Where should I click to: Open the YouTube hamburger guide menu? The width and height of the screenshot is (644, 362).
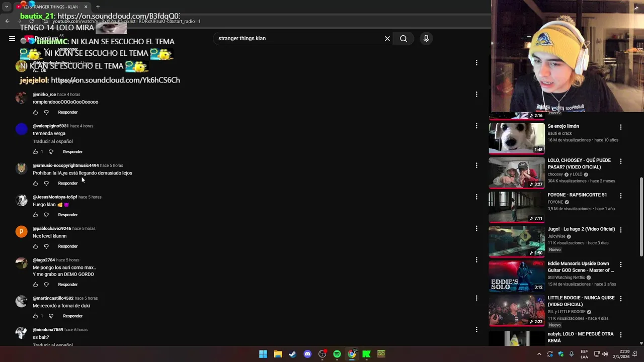pyautogui.click(x=12, y=38)
